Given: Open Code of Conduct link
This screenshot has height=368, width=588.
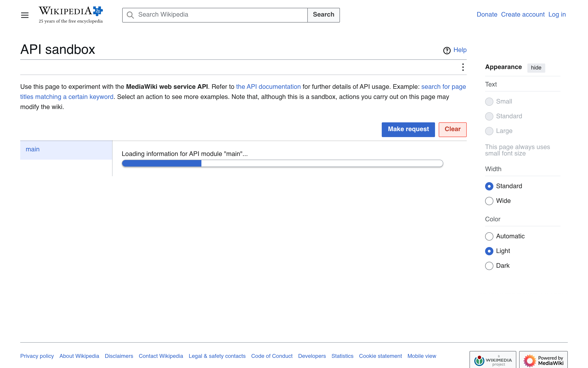Looking at the screenshot, I should [x=272, y=356].
